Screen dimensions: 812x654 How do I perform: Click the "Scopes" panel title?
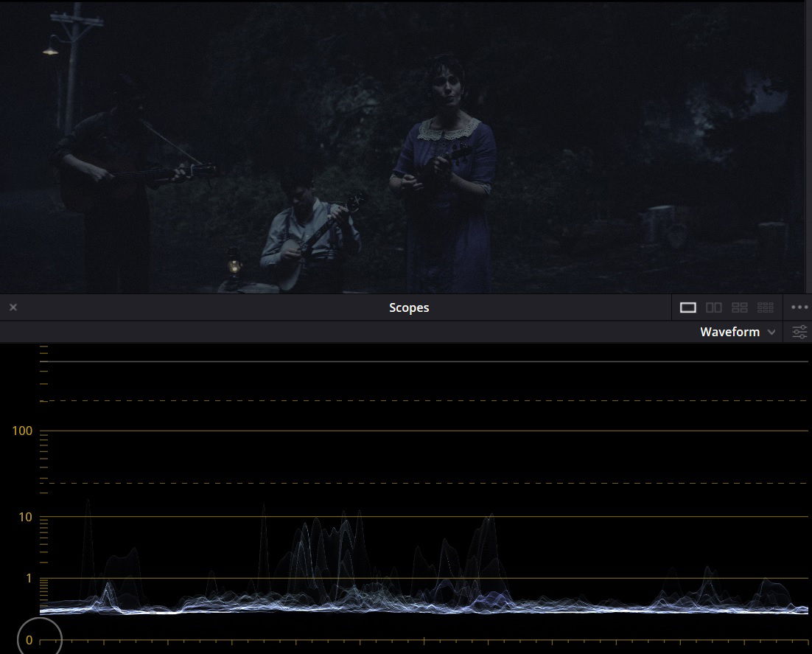point(409,307)
